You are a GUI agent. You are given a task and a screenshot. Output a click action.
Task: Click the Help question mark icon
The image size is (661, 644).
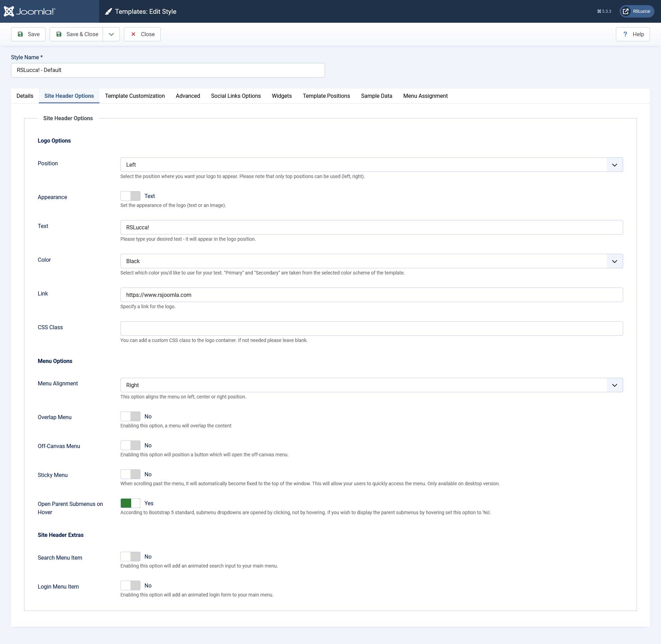click(x=625, y=34)
